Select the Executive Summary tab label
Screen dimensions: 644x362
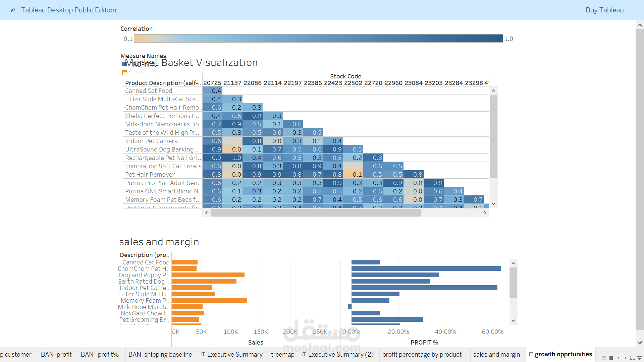(235, 355)
